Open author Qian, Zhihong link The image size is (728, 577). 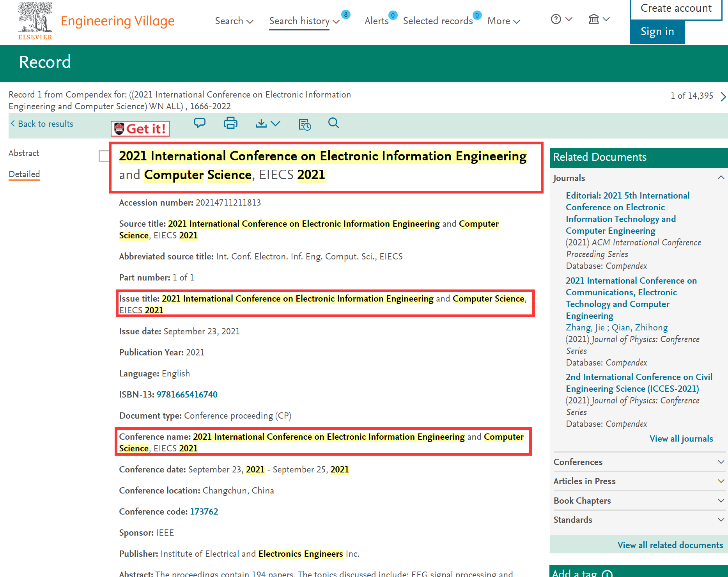[639, 327]
